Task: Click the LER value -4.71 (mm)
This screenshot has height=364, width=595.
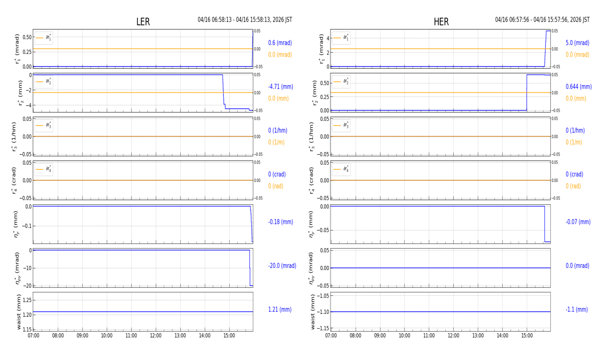Action: click(281, 86)
